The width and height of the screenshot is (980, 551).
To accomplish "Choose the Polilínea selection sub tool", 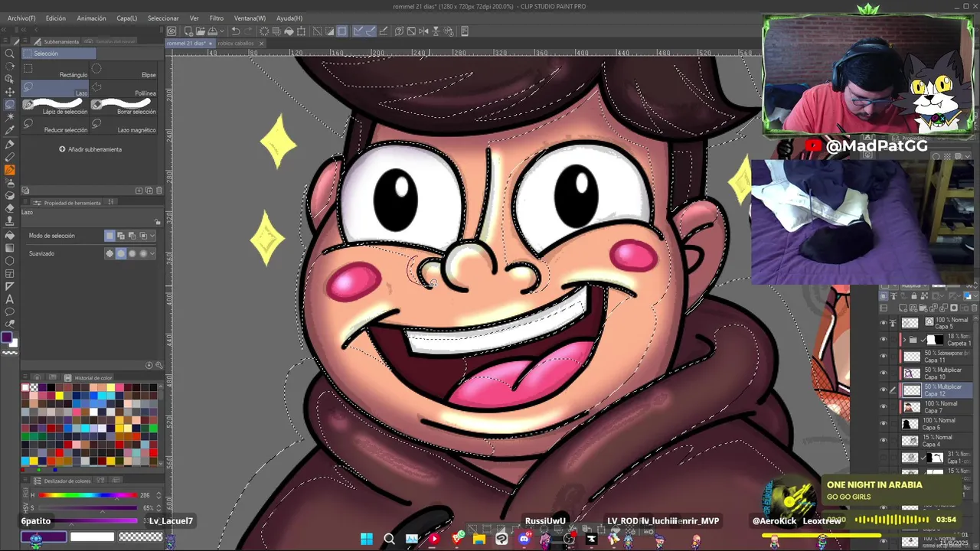I will 124,89.
